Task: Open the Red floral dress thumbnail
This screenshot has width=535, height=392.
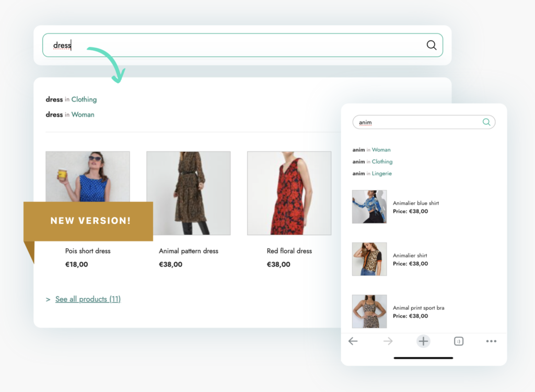Action: point(289,193)
